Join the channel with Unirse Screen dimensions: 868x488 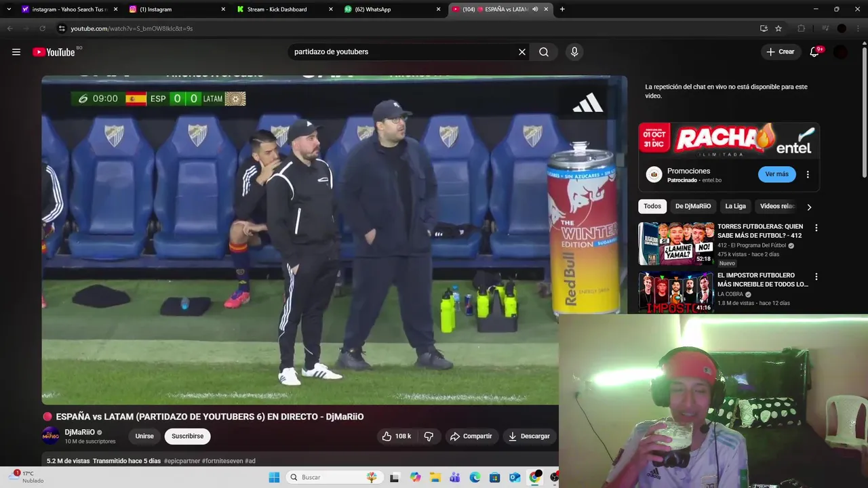pos(144,436)
